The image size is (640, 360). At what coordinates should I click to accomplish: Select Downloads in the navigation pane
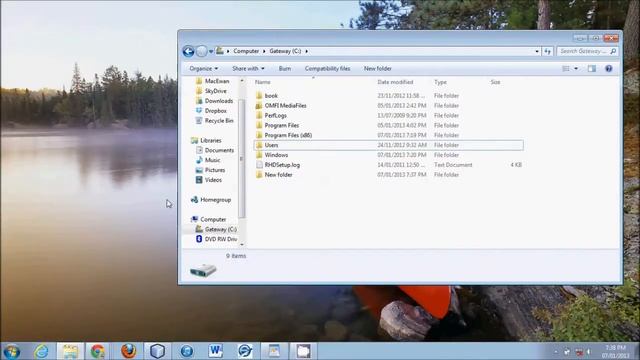[219, 101]
